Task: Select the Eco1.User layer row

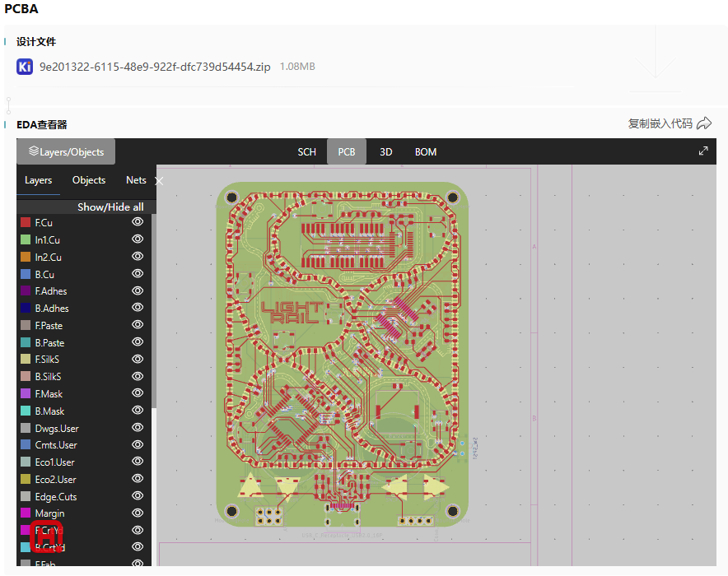Action: [84, 462]
